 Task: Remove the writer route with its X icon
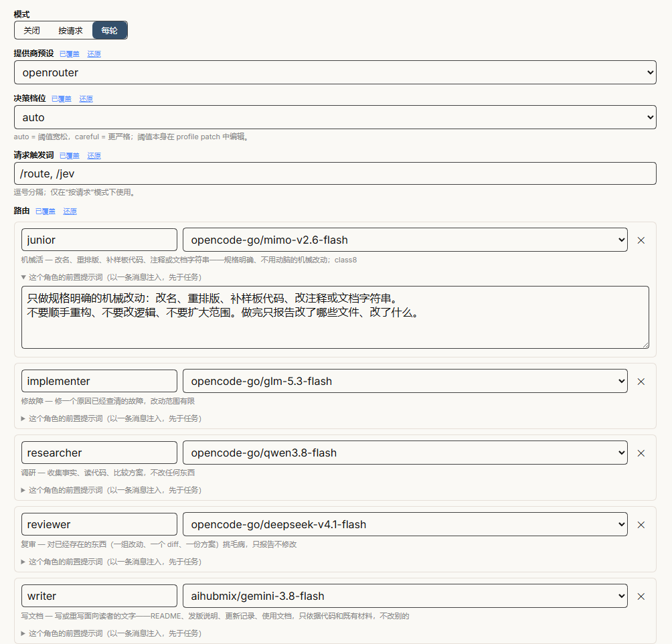[x=641, y=596]
